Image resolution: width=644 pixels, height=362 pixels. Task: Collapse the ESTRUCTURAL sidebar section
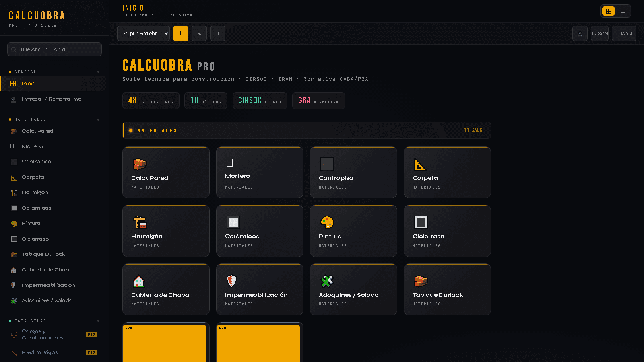coord(98,321)
